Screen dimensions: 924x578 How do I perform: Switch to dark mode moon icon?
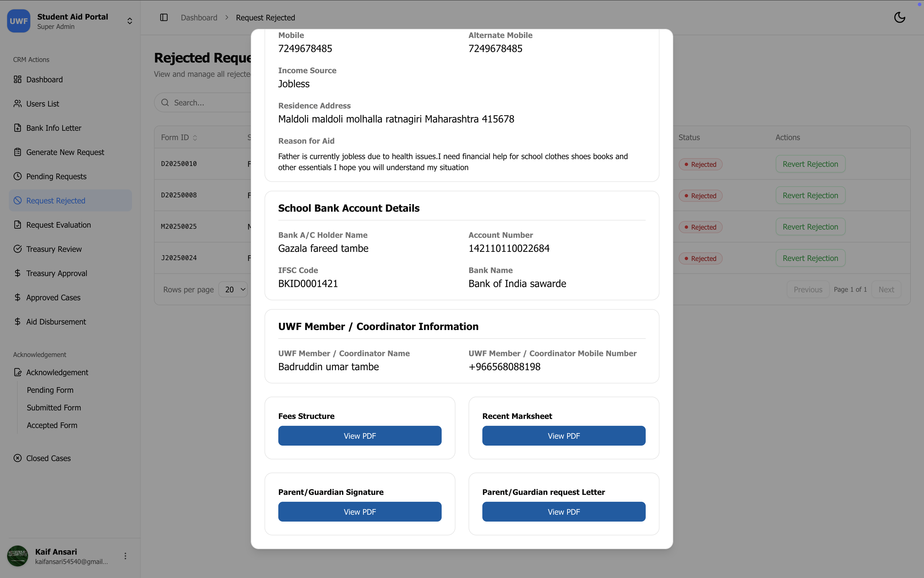(900, 18)
